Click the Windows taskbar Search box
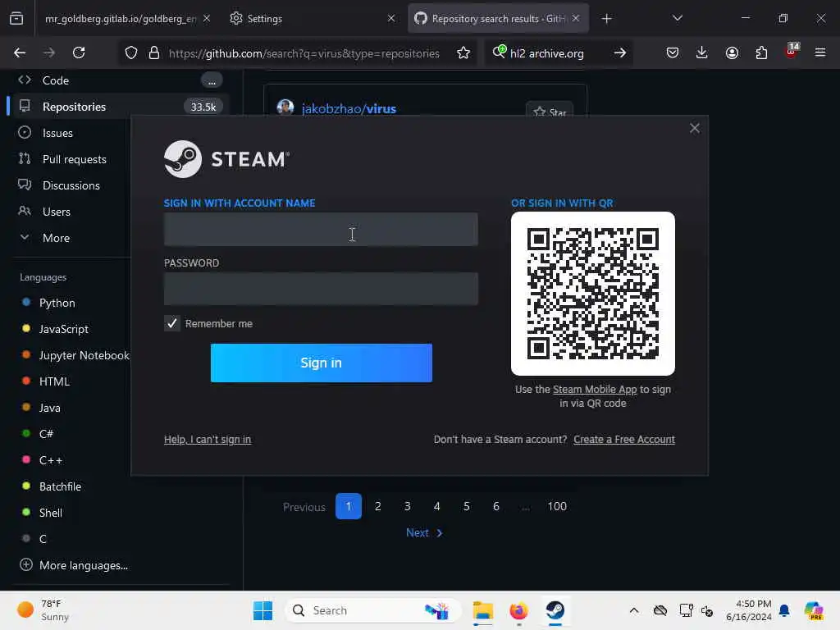The width and height of the screenshot is (840, 630). [x=373, y=610]
